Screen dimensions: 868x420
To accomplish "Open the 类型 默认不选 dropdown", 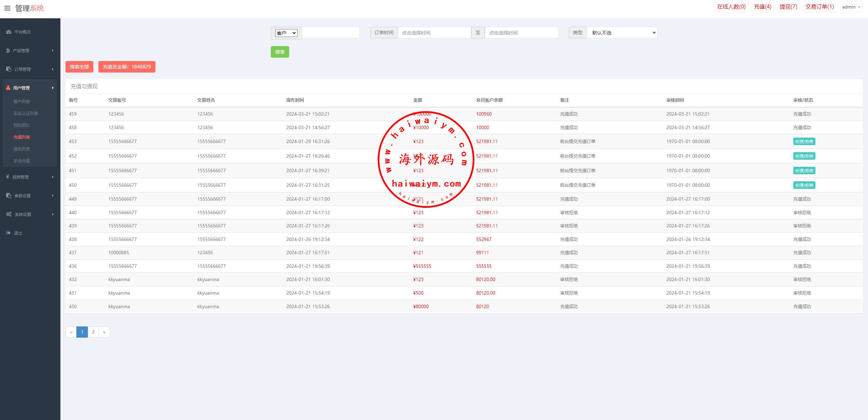I will (x=622, y=33).
